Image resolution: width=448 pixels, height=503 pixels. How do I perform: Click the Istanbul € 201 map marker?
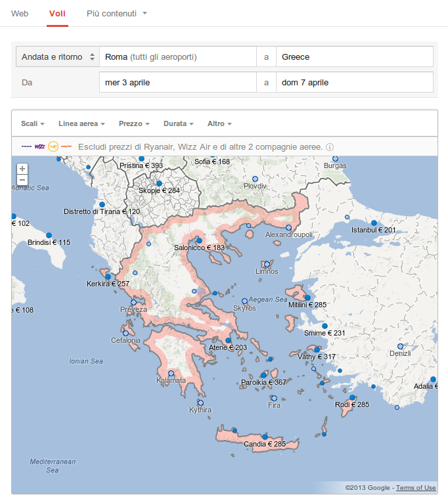[x=374, y=223]
